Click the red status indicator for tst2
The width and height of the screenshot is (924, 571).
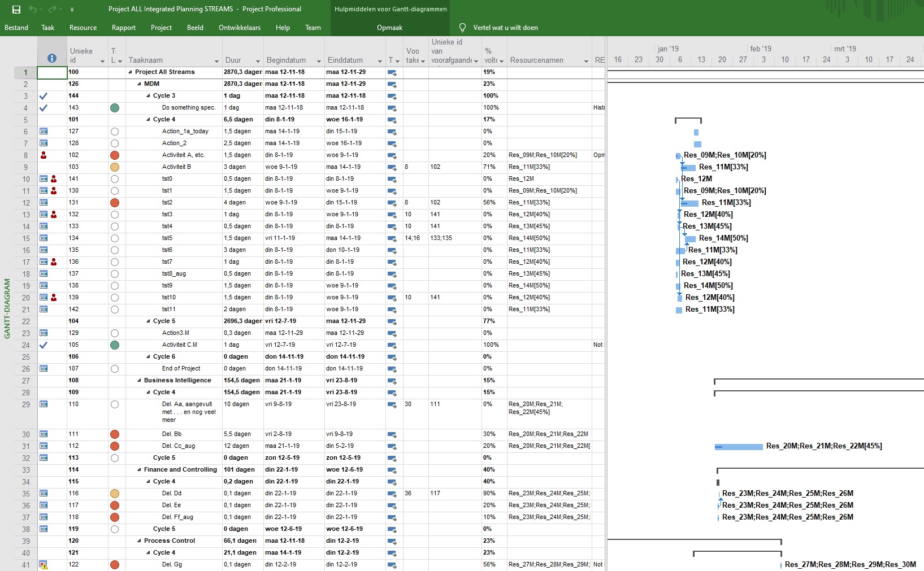coord(115,203)
